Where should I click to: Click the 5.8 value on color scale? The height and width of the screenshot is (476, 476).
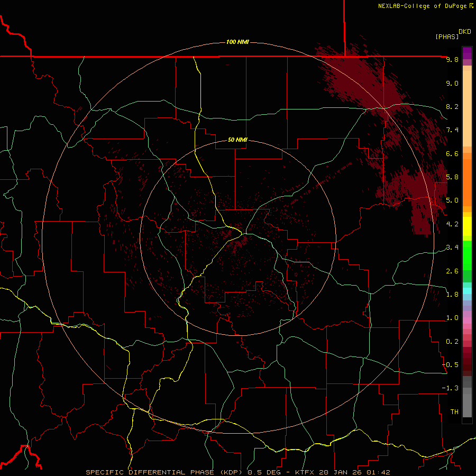(x=452, y=177)
